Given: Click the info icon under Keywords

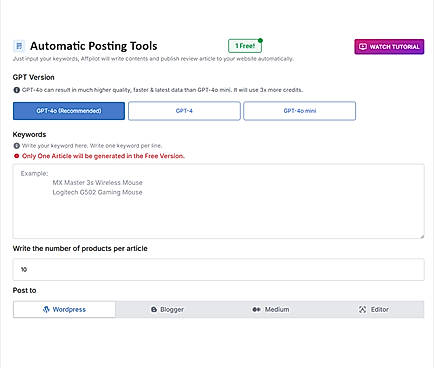Looking at the screenshot, I should click(x=16, y=146).
